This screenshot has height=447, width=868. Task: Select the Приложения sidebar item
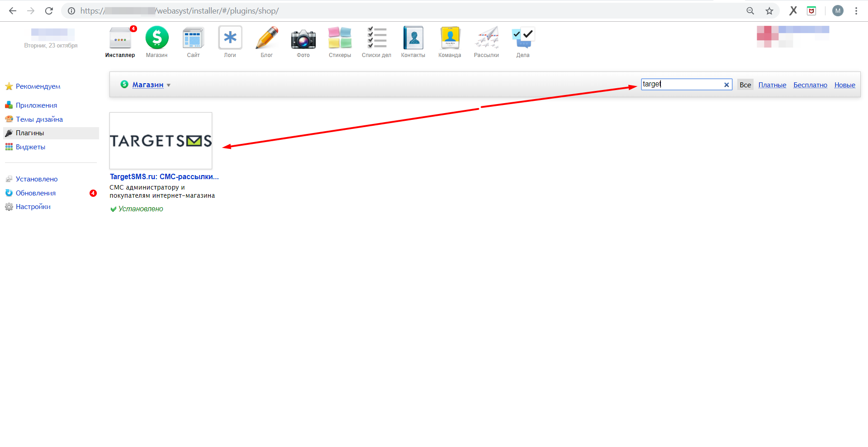(x=37, y=105)
